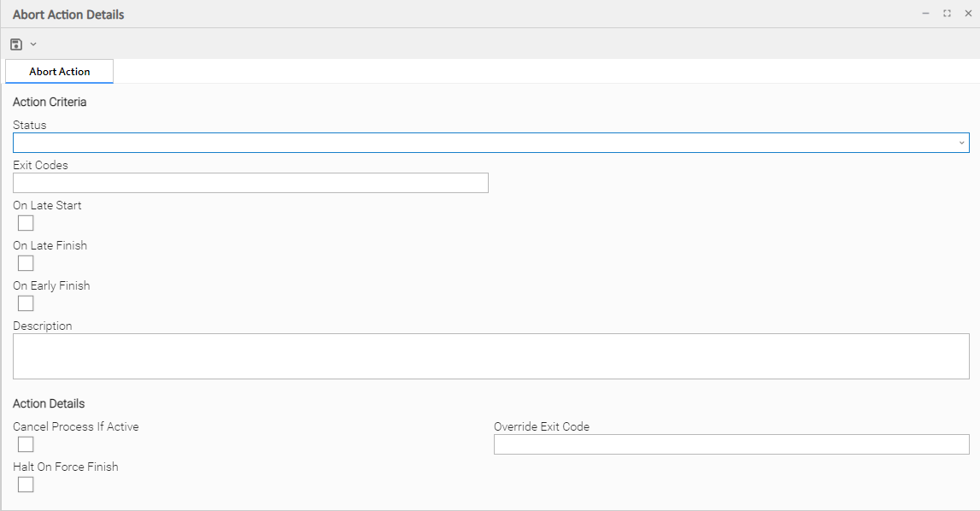Click the Action Criteria section heading

pyautogui.click(x=50, y=102)
